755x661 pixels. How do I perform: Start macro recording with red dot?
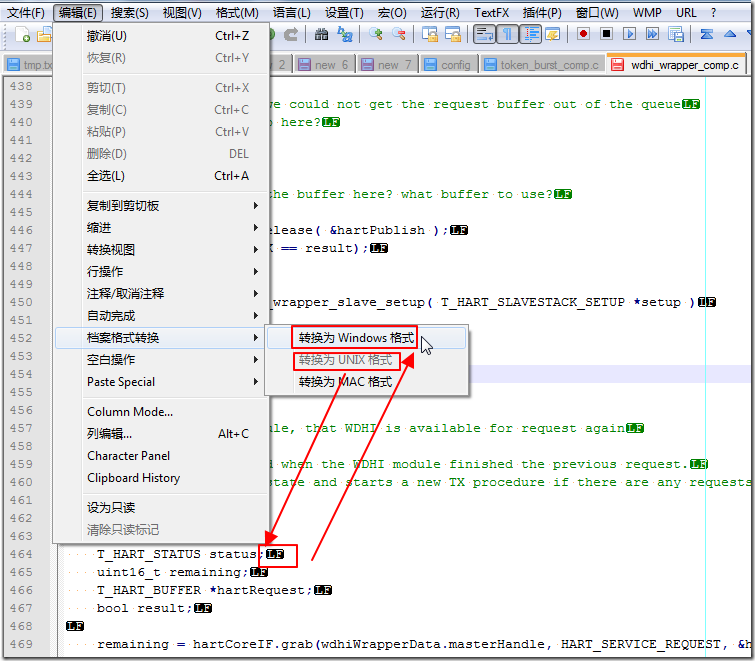(583, 34)
